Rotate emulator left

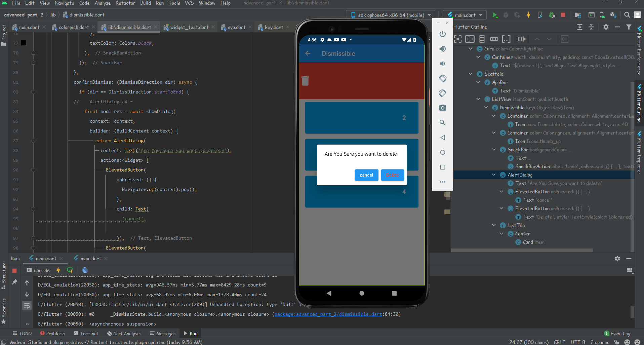(x=443, y=78)
